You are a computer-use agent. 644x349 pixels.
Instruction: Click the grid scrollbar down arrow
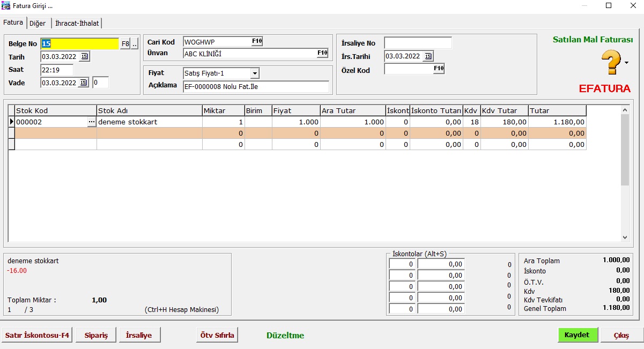pyautogui.click(x=625, y=237)
